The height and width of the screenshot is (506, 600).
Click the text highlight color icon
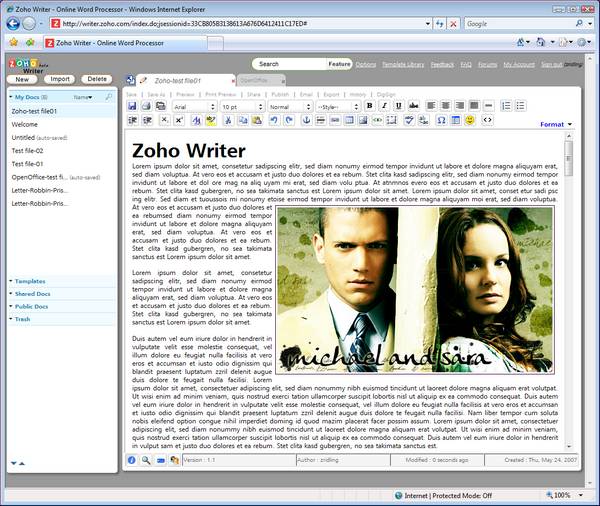(211, 120)
